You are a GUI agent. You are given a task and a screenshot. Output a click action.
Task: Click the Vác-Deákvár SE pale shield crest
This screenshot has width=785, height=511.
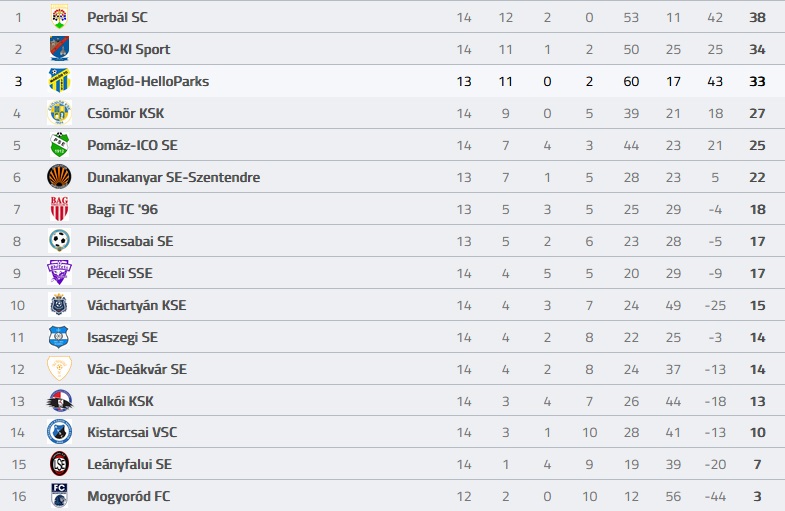tap(59, 369)
